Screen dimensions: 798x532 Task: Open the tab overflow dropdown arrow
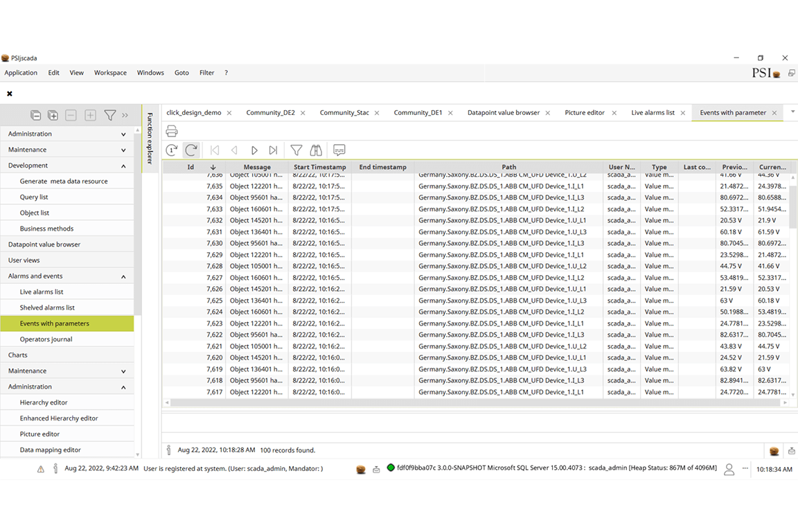pyautogui.click(x=792, y=112)
